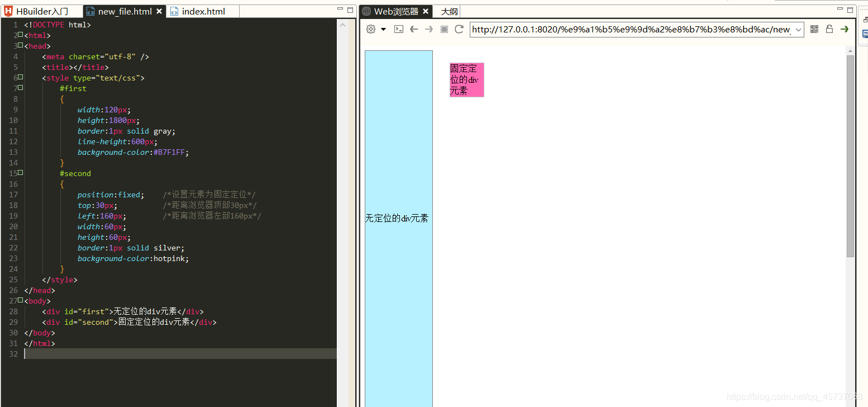Minimize the Web browser pane
Image resolution: width=868 pixels, height=407 pixels.
point(840,9)
